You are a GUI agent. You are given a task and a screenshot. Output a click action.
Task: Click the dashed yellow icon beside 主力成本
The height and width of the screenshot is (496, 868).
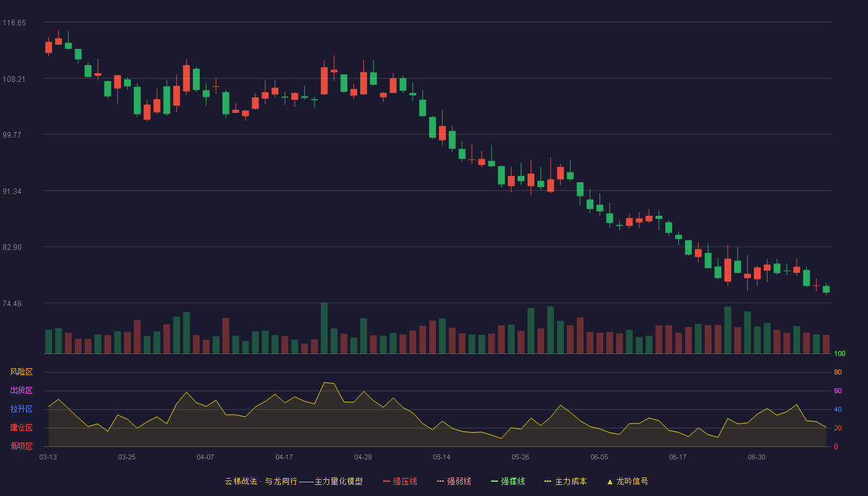tap(547, 481)
